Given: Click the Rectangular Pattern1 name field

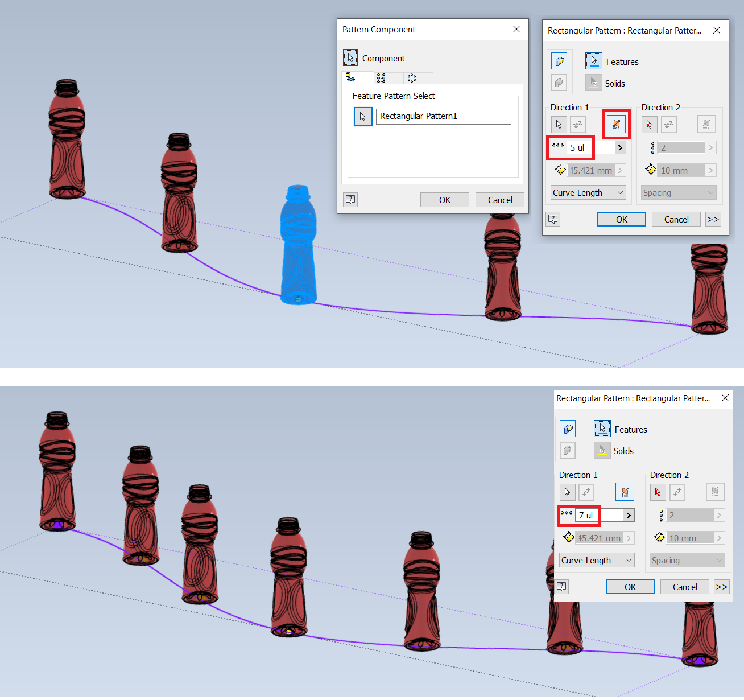Looking at the screenshot, I should coord(443,116).
